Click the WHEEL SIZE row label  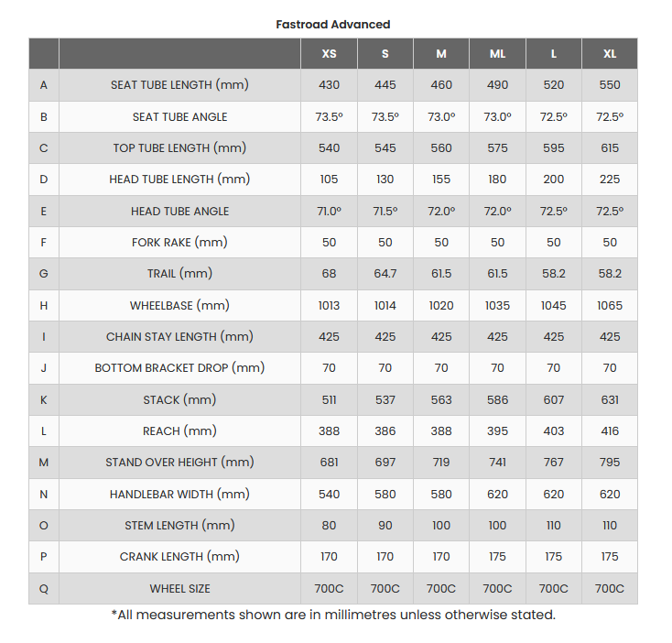(179, 588)
